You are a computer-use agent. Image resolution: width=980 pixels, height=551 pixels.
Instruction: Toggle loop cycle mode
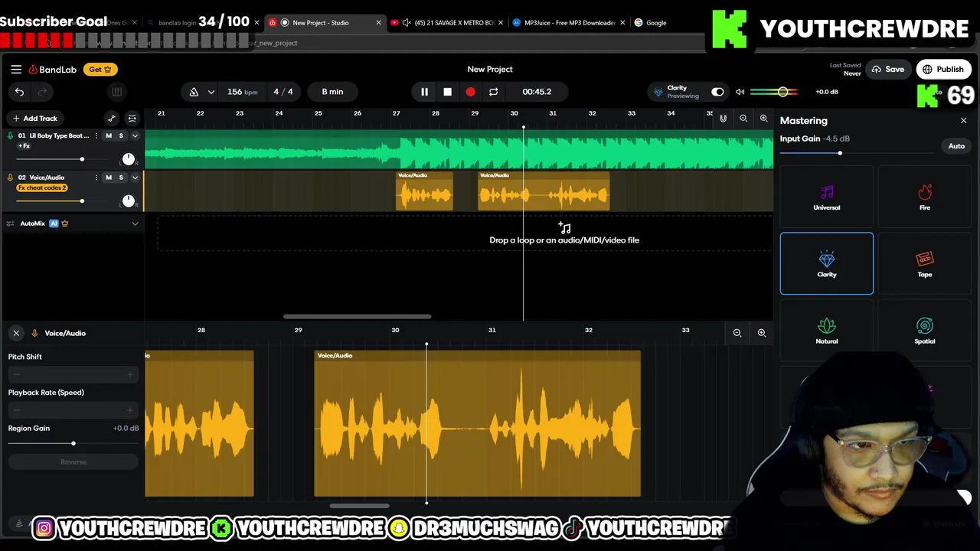(493, 92)
